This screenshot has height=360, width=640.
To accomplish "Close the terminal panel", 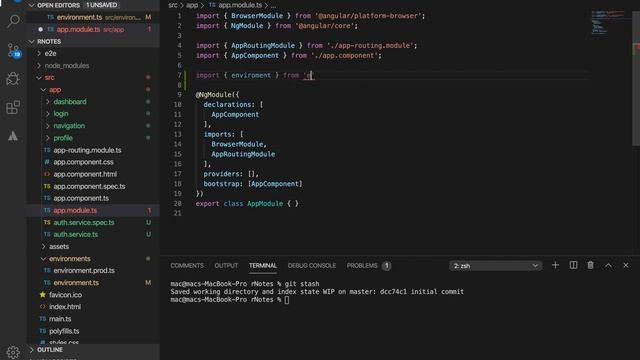I will (x=626, y=265).
